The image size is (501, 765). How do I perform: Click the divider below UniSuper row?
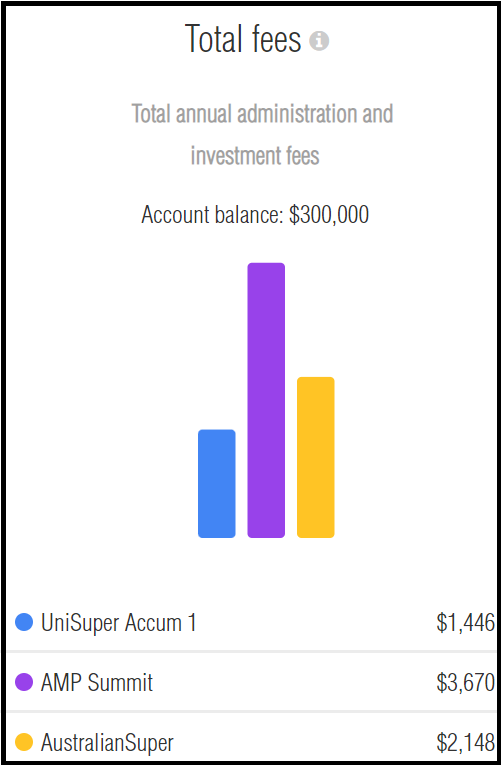(251, 651)
